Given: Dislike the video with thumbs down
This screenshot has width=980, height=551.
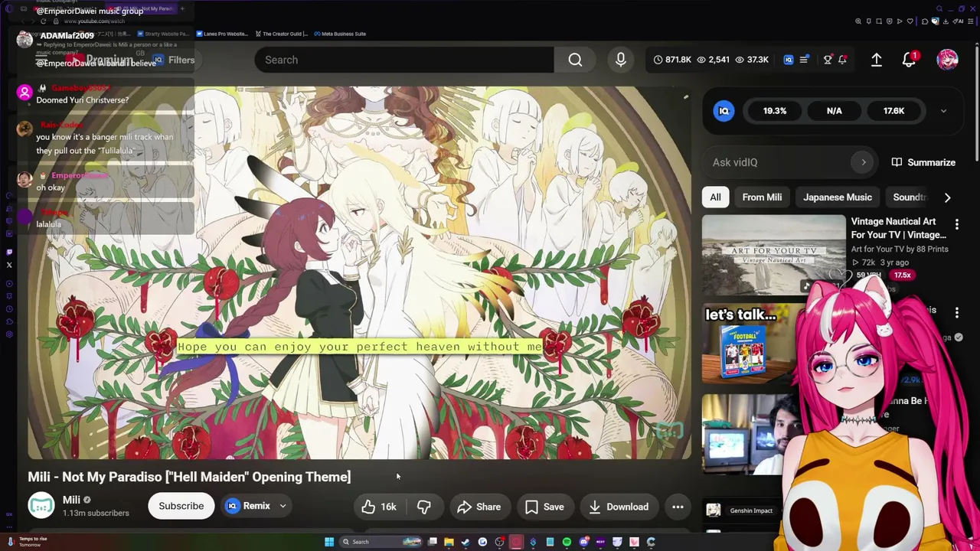Looking at the screenshot, I should [x=424, y=507].
